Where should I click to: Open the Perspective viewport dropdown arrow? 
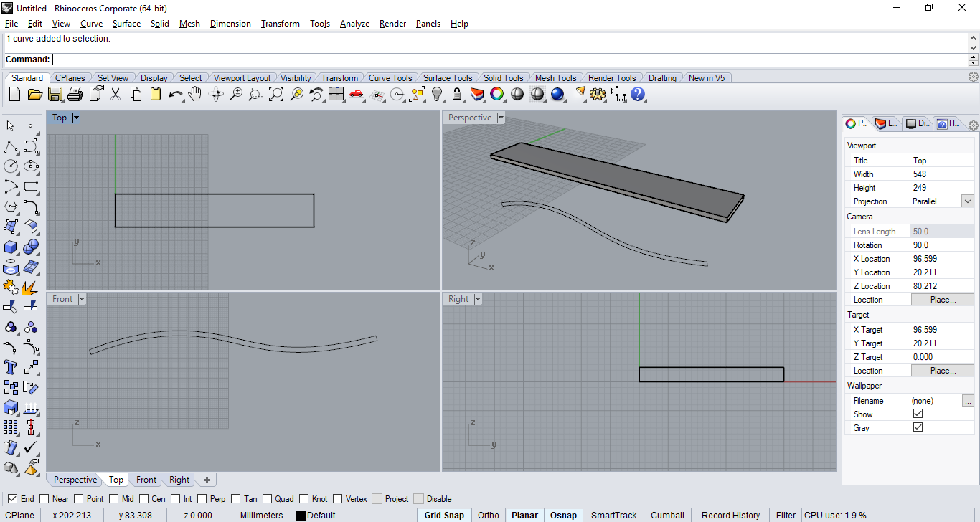click(x=501, y=118)
